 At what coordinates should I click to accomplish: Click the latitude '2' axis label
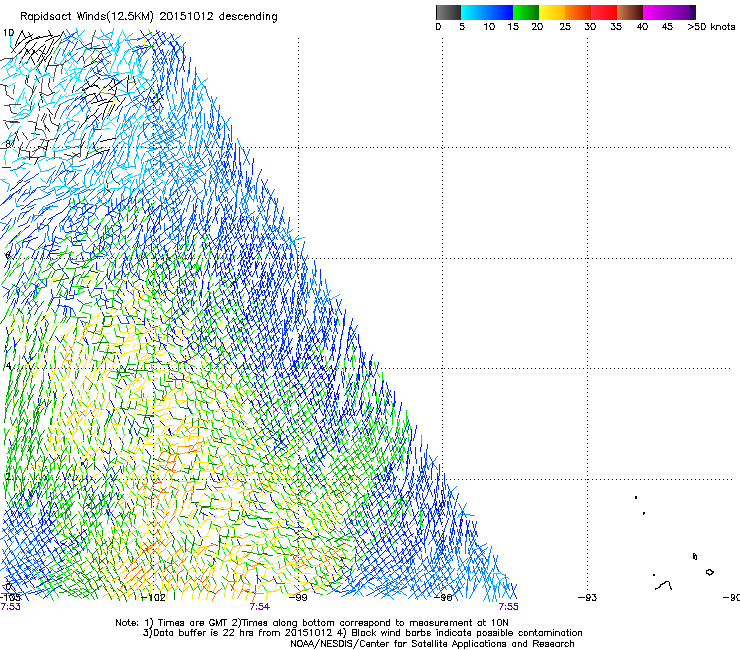[x=8, y=477]
